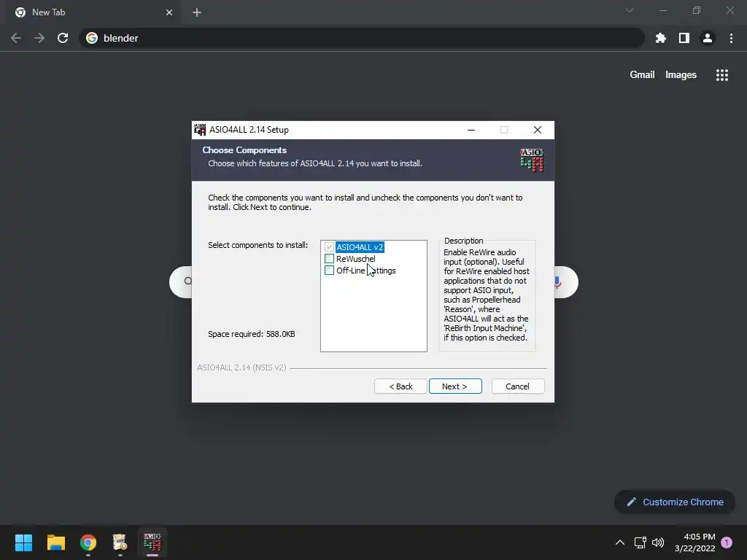
Task: Open the notification badge in taskbar
Action: 727,542
